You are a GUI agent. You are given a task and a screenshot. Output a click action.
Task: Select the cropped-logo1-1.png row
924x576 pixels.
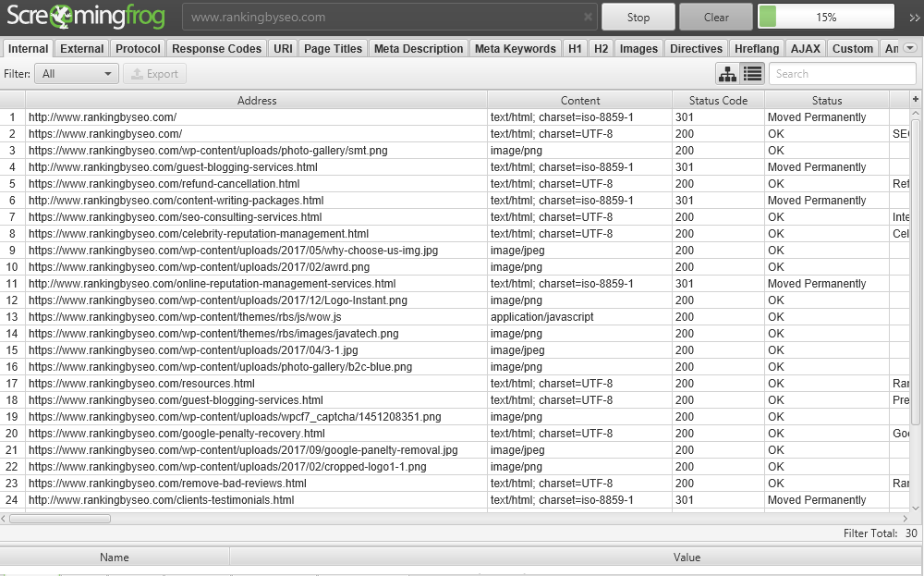[454, 466]
